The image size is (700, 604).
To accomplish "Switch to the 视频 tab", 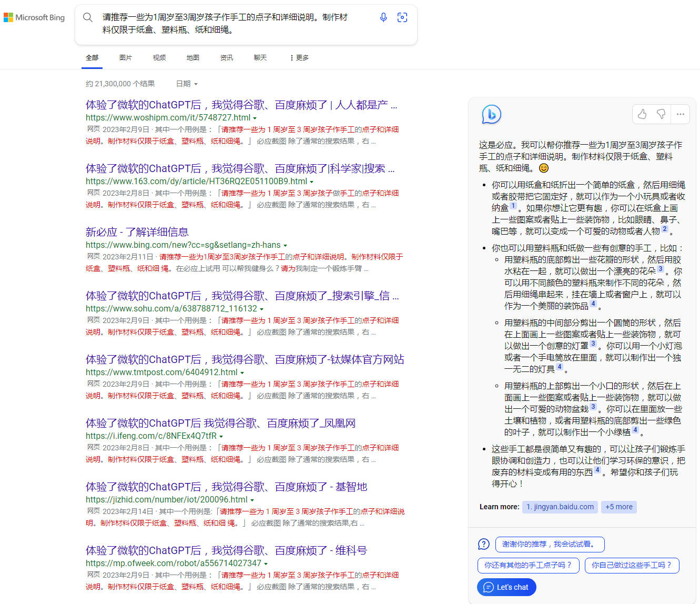I will point(159,58).
